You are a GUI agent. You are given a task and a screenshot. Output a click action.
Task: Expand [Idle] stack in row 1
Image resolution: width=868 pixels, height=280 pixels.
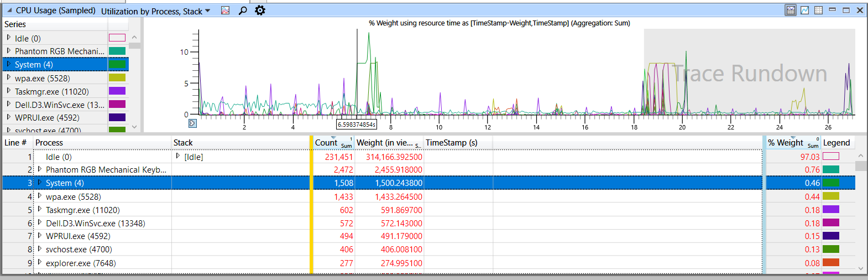tap(178, 157)
